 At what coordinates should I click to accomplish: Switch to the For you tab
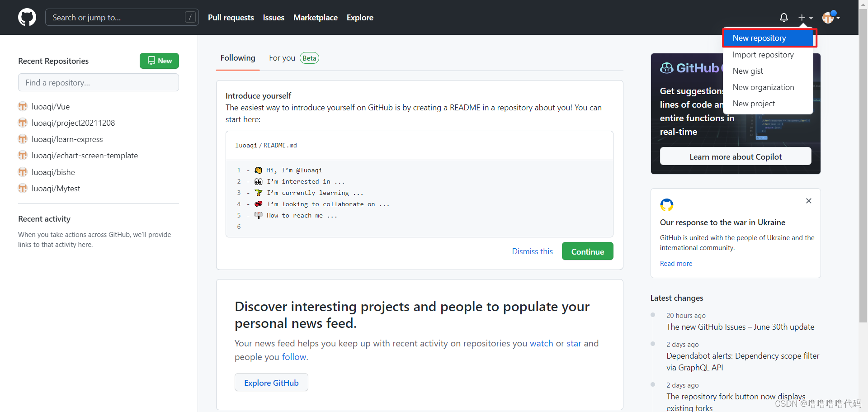pos(282,58)
